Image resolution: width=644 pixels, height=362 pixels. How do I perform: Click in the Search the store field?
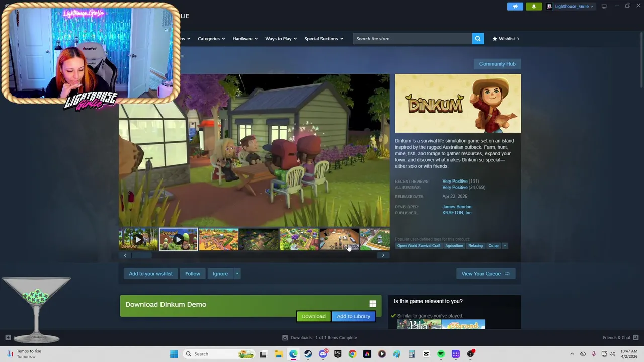pyautogui.click(x=412, y=38)
